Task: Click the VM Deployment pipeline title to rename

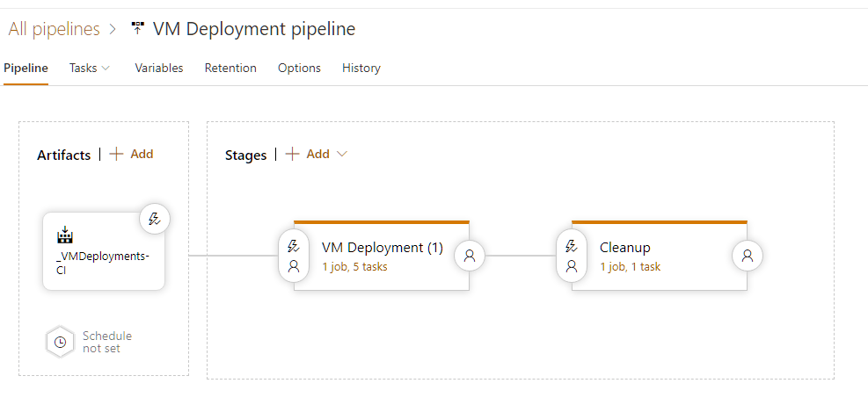Action: point(254,29)
